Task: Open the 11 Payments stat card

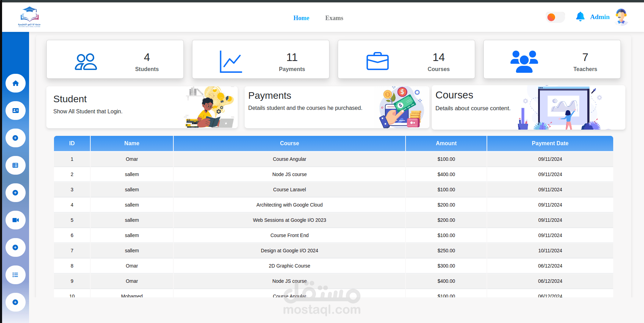Action: click(x=261, y=59)
